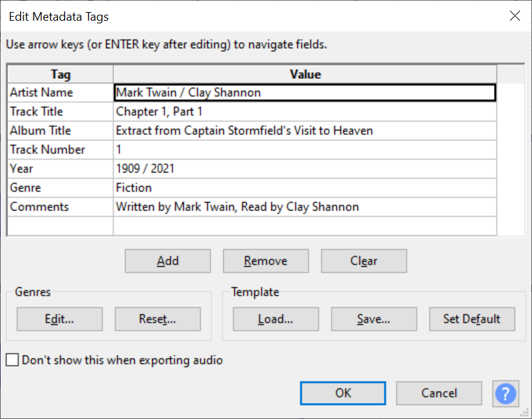This screenshot has height=419, width=532.
Task: Close the Edit Metadata Tags dialog
Action: click(x=515, y=15)
